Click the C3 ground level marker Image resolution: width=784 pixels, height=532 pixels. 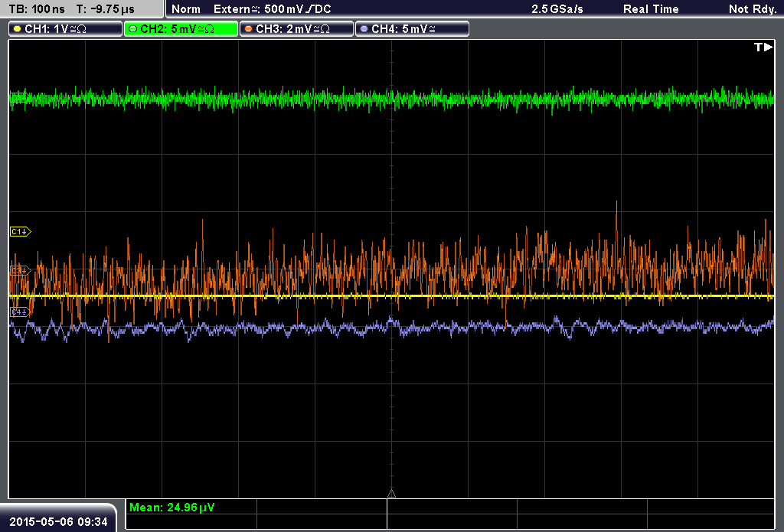21,270
